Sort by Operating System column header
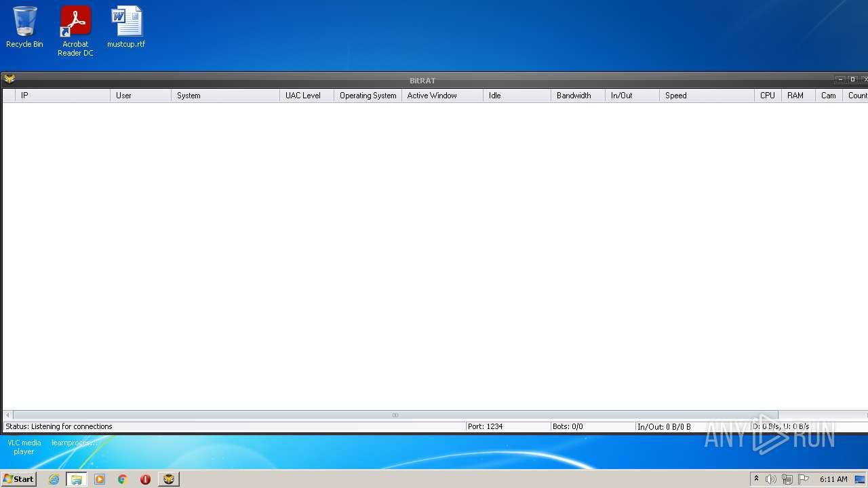This screenshot has width=868, height=488. (x=368, y=96)
